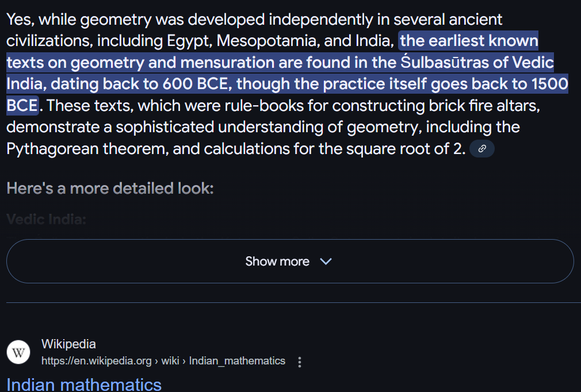Click the chevron arrow next to Show more
581x392 pixels.
point(326,262)
